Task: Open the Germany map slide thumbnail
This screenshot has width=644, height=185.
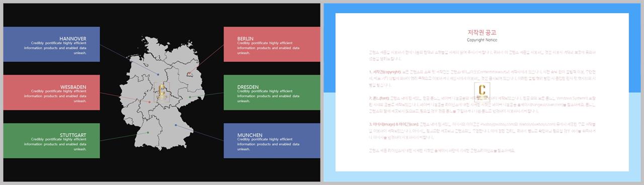Action: coord(162,93)
